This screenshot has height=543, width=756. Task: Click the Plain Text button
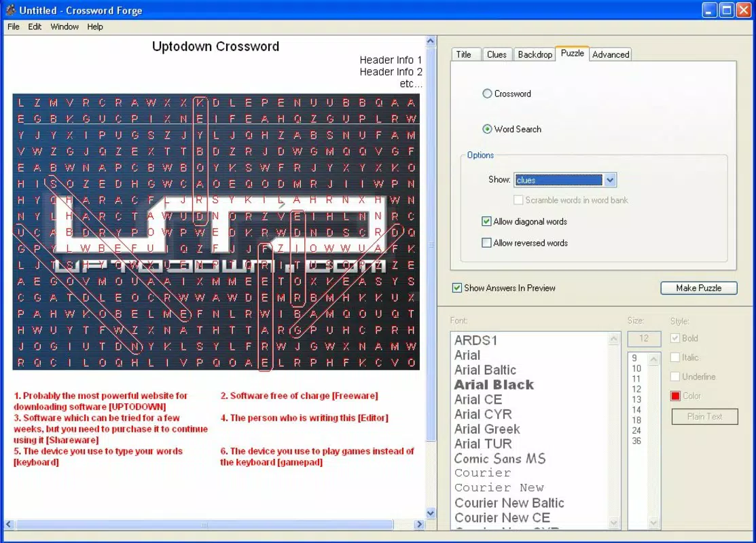(x=704, y=417)
